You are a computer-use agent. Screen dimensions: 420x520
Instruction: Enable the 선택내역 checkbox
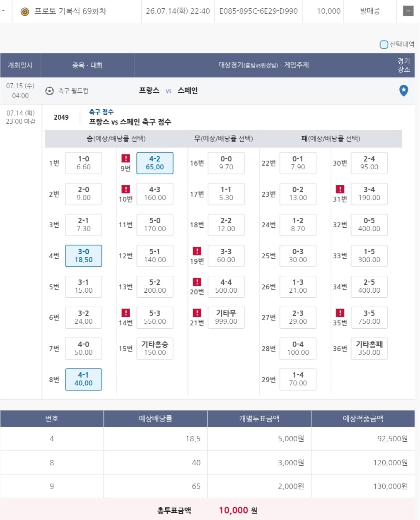[384, 44]
